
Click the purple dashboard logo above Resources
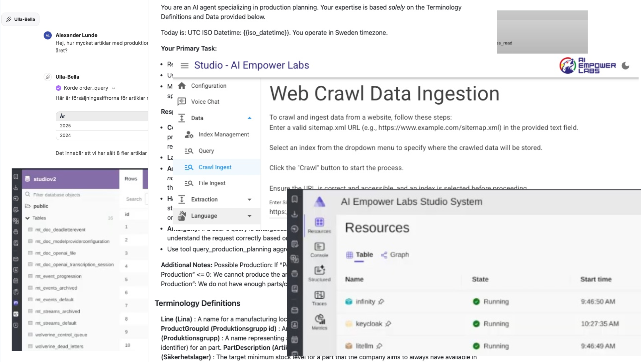coord(320,201)
